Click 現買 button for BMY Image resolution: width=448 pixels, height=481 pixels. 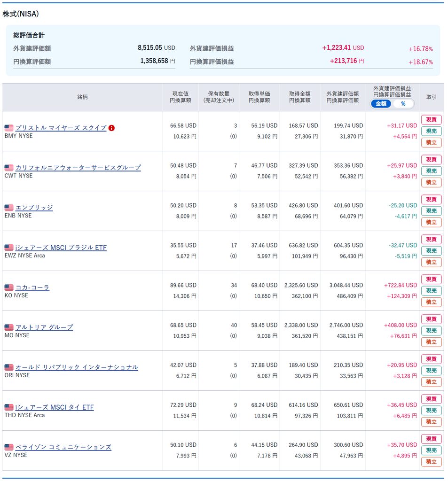coord(431,120)
